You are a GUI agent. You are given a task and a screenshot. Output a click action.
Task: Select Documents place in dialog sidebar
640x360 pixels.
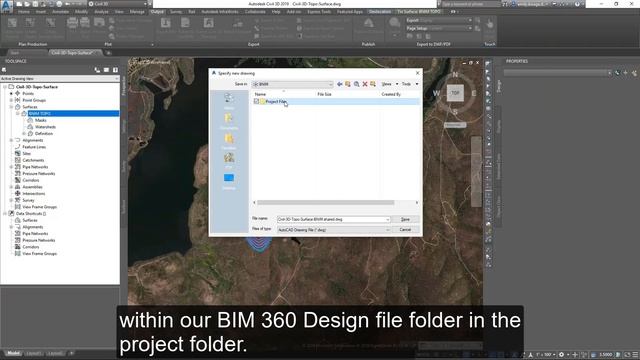[x=229, y=121]
